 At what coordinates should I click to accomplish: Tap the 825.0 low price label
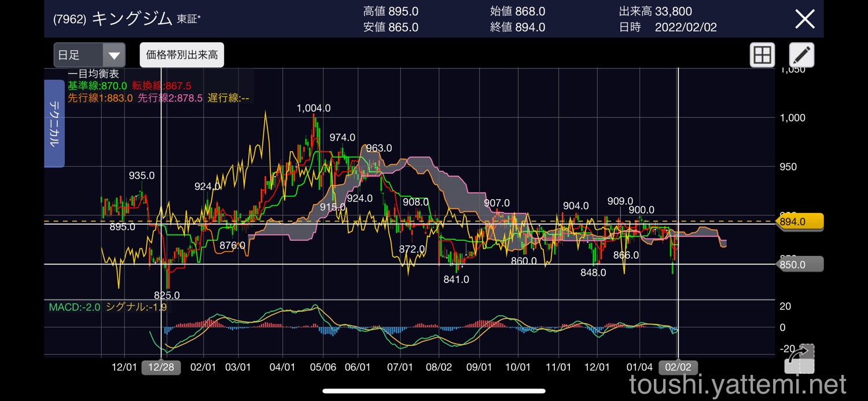(x=167, y=295)
